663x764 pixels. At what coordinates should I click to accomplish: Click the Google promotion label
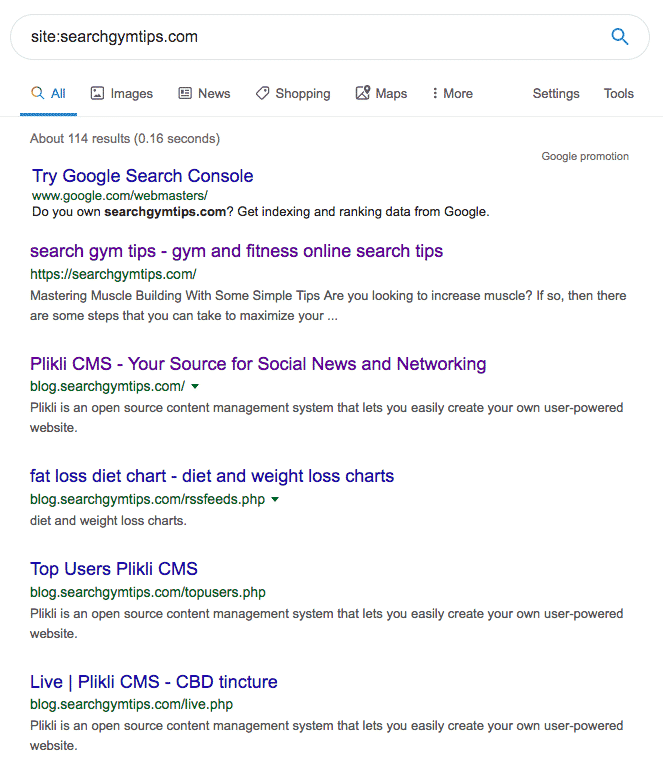(585, 156)
